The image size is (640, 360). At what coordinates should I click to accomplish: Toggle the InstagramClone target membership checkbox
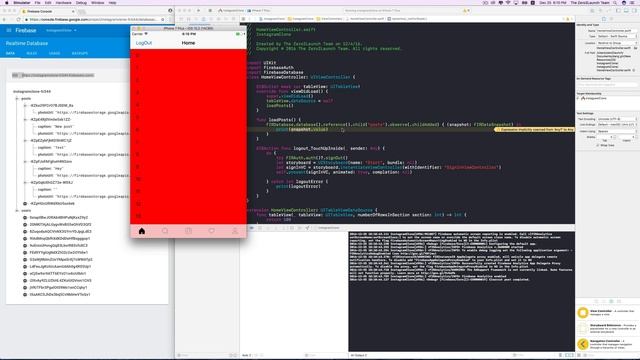[579, 98]
